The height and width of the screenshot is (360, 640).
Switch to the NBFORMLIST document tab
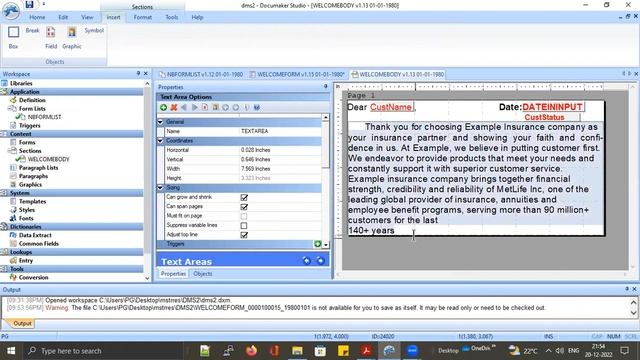201,74
